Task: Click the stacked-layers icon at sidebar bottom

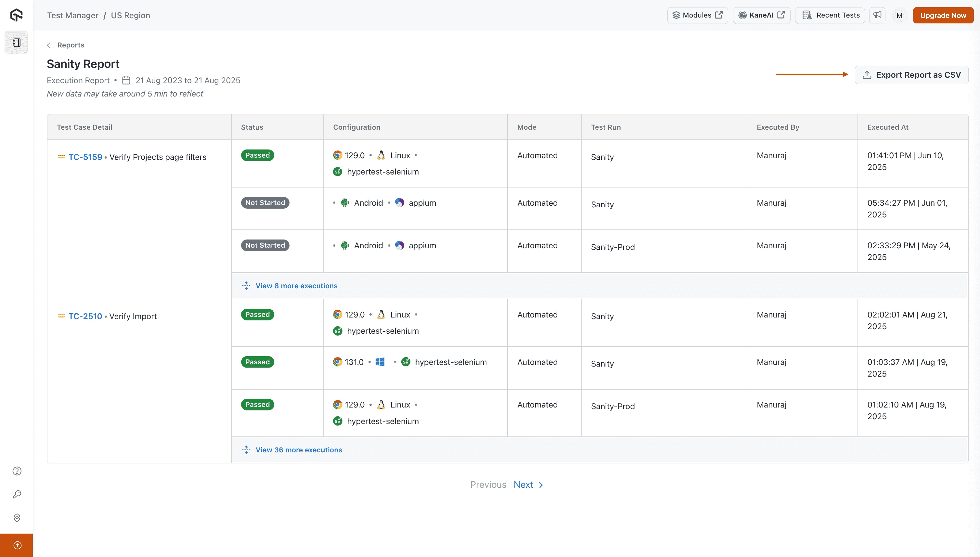Action: [17, 518]
